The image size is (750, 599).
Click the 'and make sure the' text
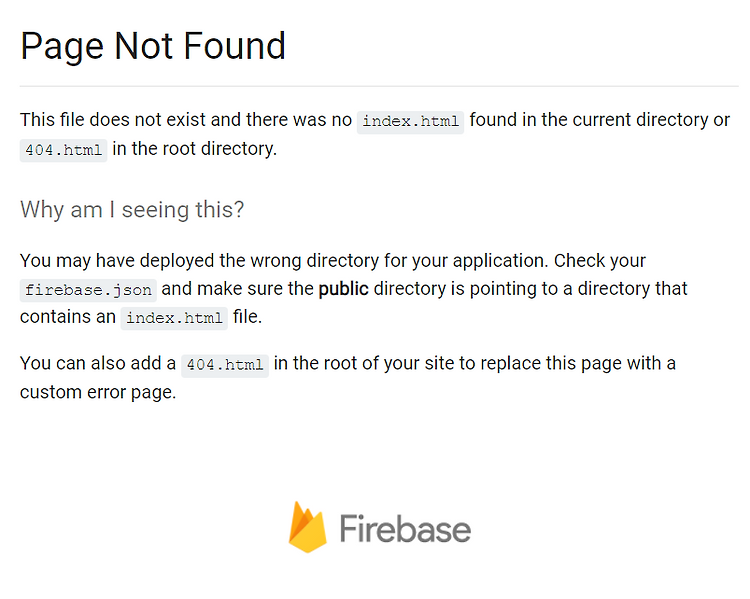(237, 289)
